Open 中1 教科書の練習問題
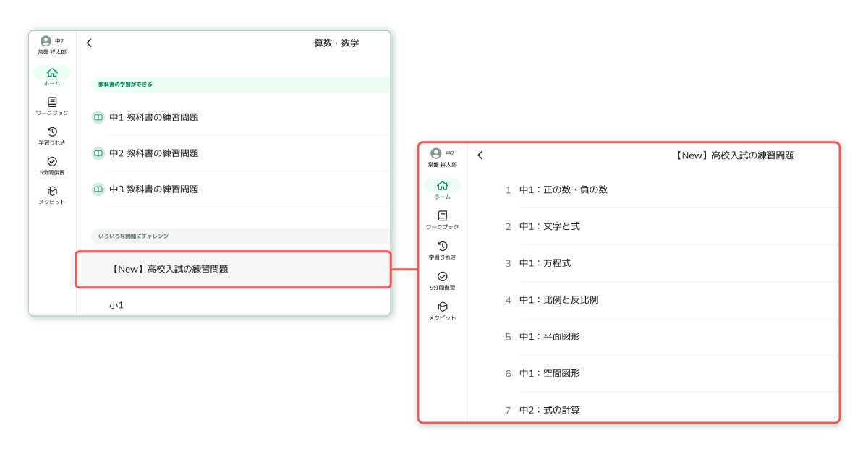The image size is (868, 454). pyautogui.click(x=153, y=117)
